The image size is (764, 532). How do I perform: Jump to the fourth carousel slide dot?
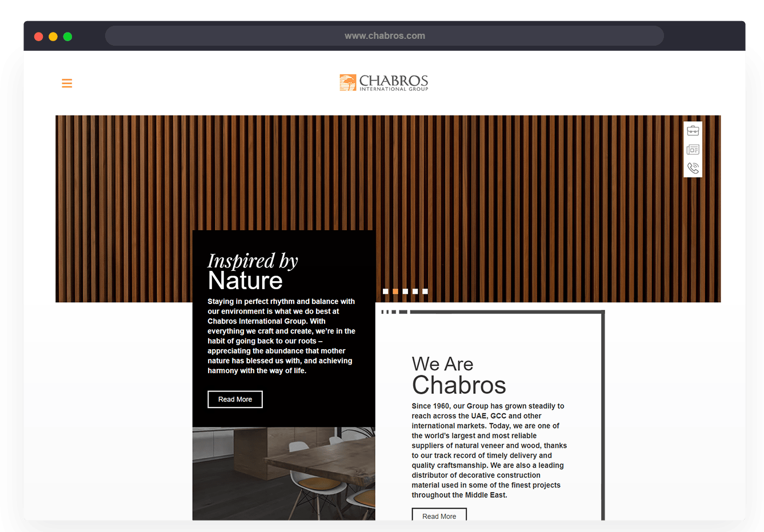click(415, 291)
